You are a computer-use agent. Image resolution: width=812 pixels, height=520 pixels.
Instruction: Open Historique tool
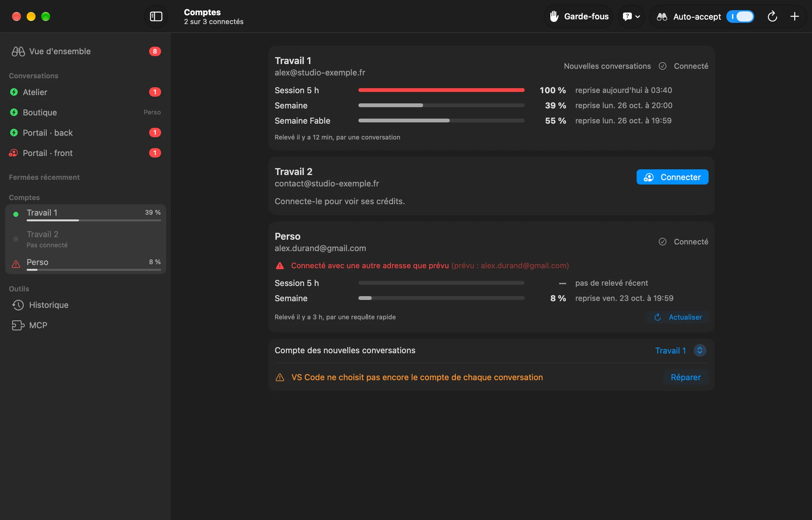[x=86, y=305]
